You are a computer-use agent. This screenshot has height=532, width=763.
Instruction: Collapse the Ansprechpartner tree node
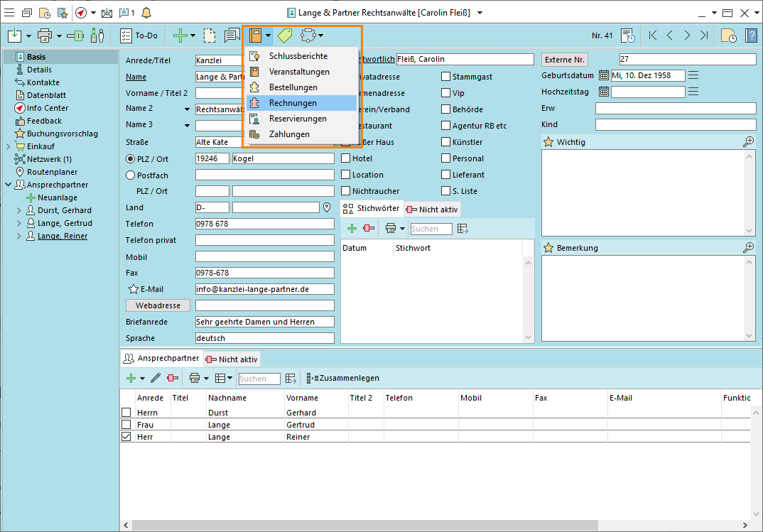[8, 185]
